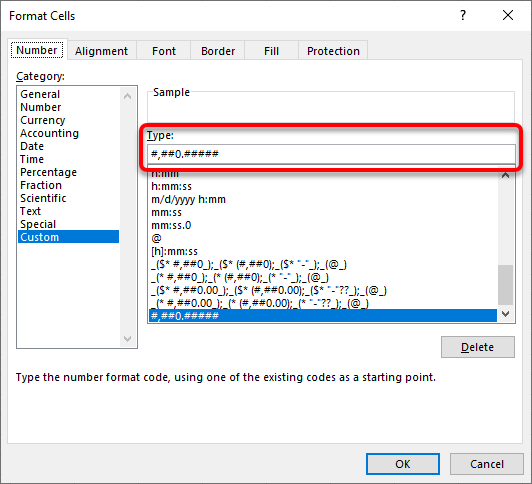This screenshot has width=532, height=484.
Task: Click the Category list scroll-up arrow
Action: coord(128,96)
